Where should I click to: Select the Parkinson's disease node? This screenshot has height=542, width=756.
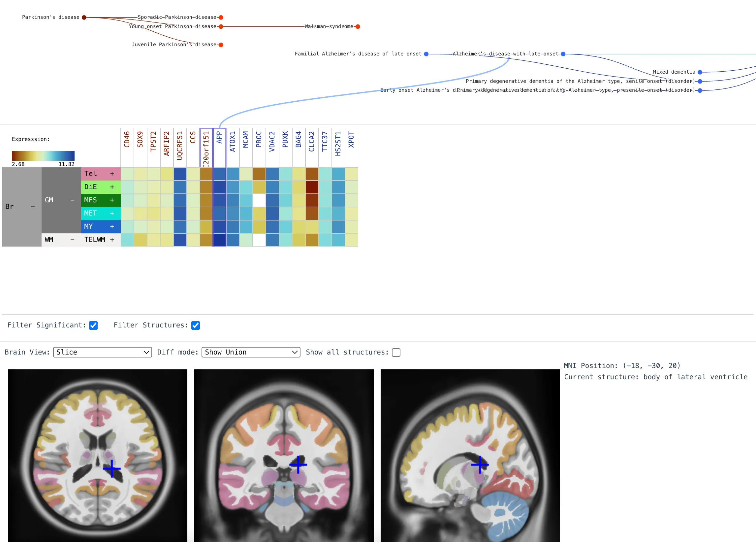click(x=84, y=17)
